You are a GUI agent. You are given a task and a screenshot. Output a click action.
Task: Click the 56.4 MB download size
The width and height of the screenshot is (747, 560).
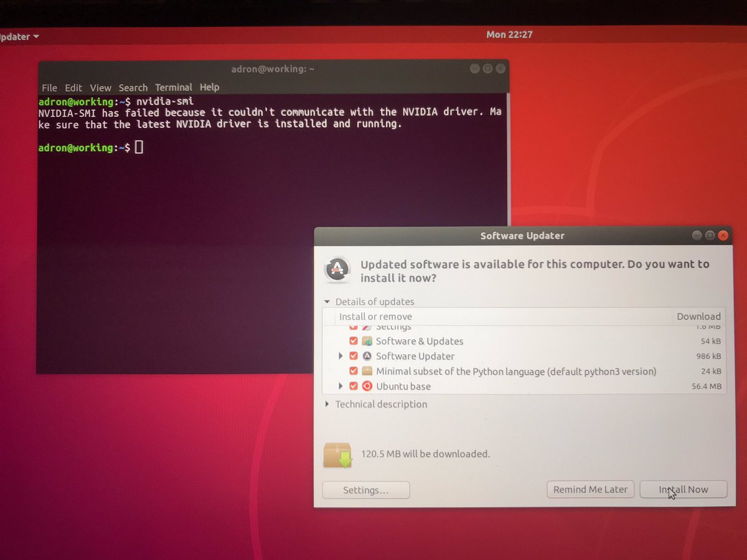pyautogui.click(x=706, y=386)
